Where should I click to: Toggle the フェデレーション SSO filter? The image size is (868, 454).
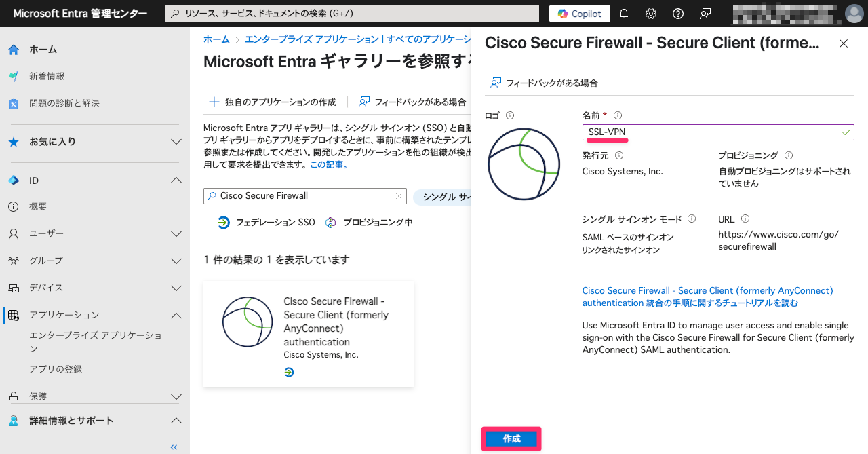(x=267, y=223)
